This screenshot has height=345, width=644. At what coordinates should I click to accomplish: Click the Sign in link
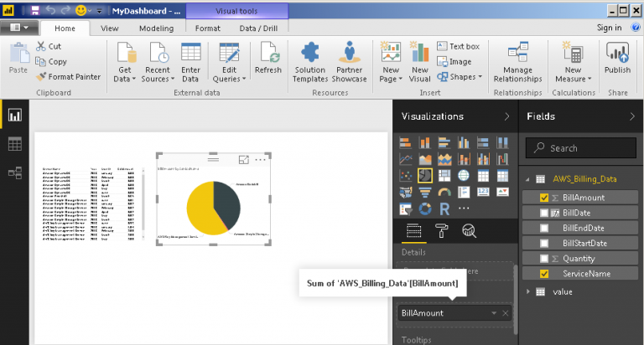tap(609, 28)
